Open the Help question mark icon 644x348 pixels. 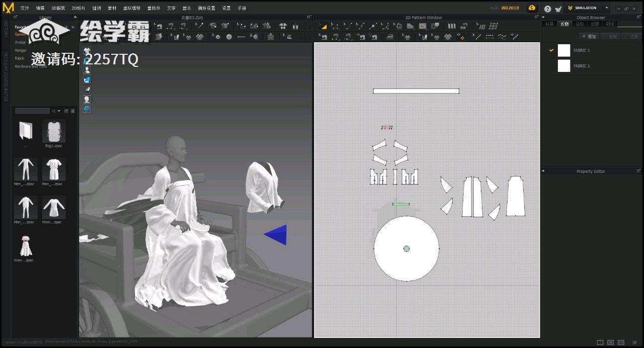(x=548, y=9)
